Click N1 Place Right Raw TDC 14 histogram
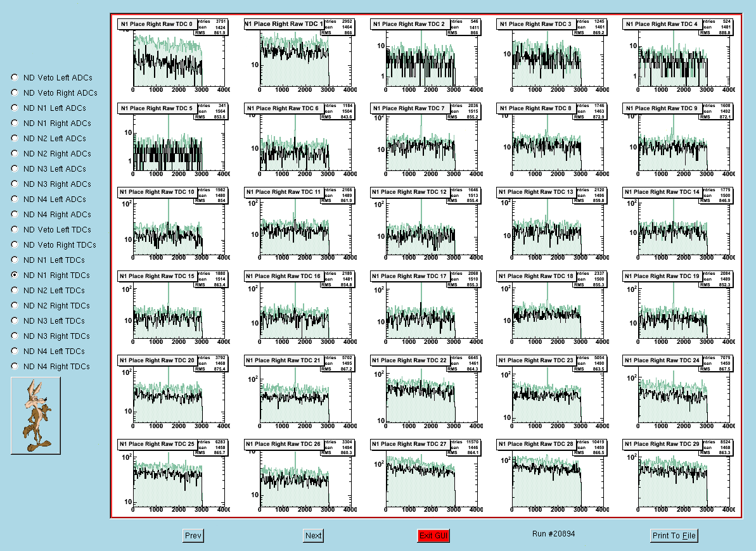This screenshot has width=756, height=551. 679,224
